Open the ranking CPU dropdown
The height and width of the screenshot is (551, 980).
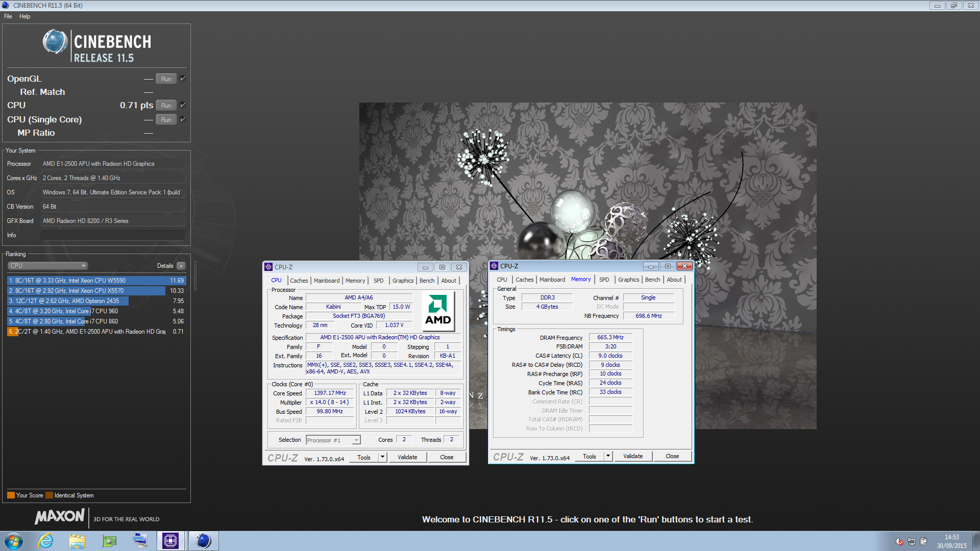click(x=48, y=266)
